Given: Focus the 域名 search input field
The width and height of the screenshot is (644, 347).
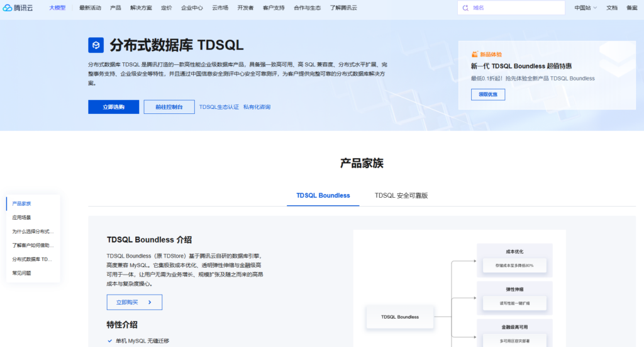Looking at the screenshot, I should (511, 8).
